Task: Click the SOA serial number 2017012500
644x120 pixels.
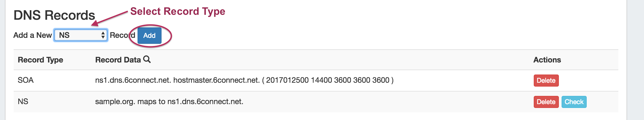Action: click(x=287, y=80)
